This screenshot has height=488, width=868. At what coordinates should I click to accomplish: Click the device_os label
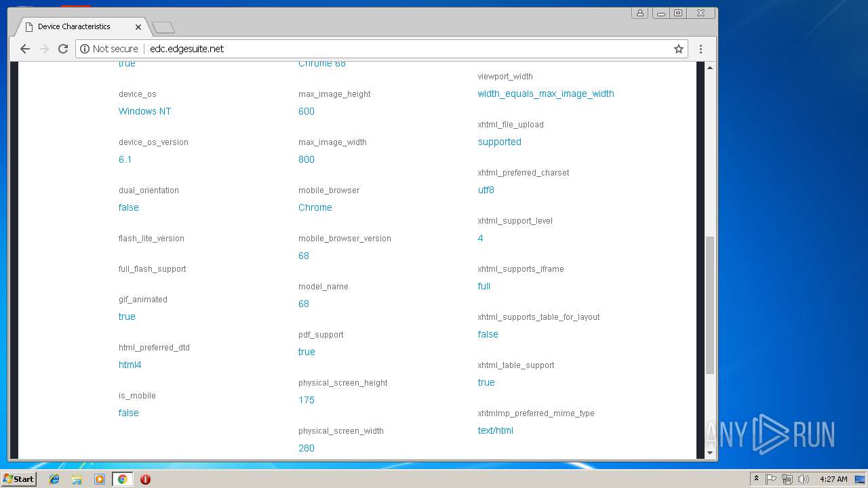138,94
